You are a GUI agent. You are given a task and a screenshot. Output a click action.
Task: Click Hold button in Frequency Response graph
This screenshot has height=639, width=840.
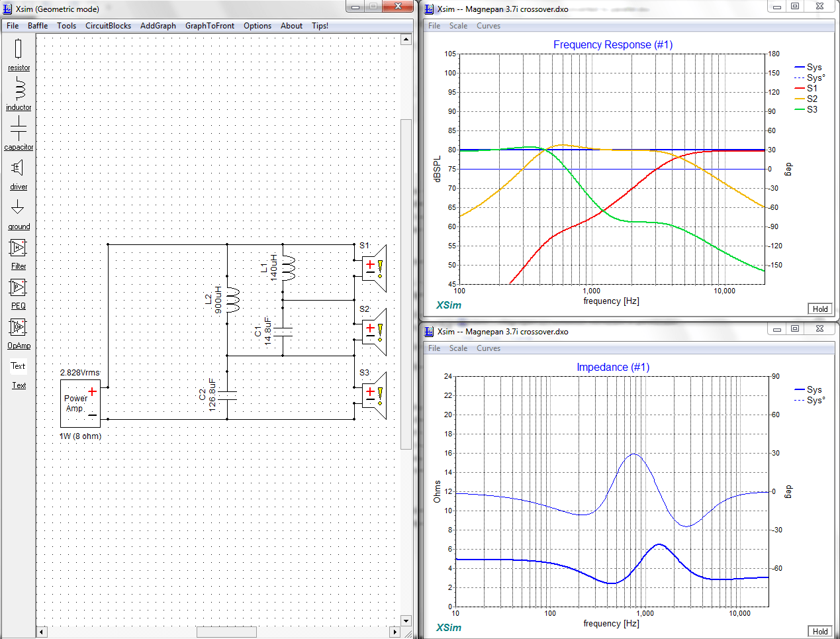click(820, 309)
